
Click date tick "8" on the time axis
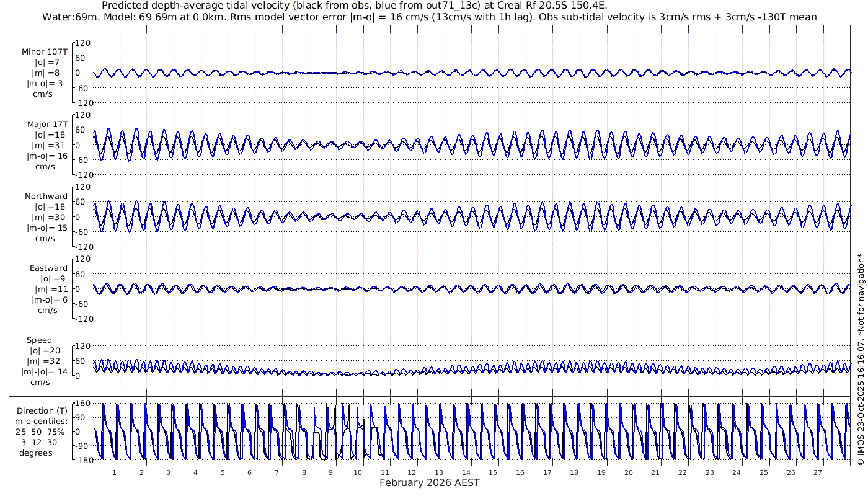[x=304, y=472]
